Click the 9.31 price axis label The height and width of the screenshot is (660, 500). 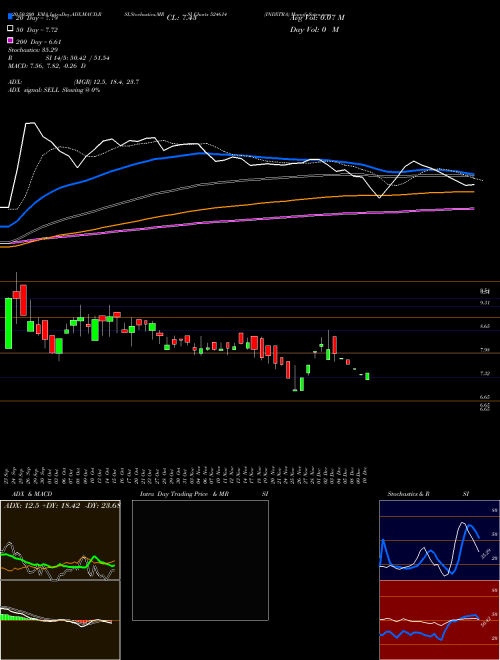[484, 303]
